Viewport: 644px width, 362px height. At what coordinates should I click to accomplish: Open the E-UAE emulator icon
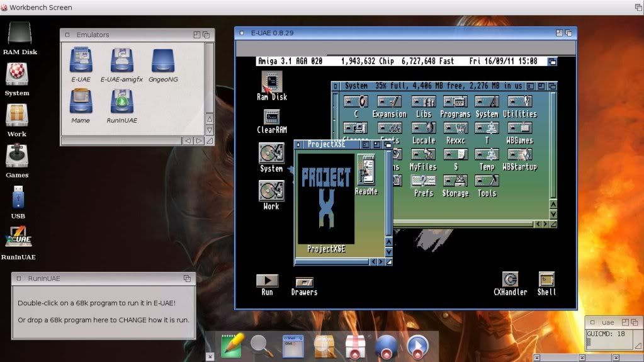[81, 61]
